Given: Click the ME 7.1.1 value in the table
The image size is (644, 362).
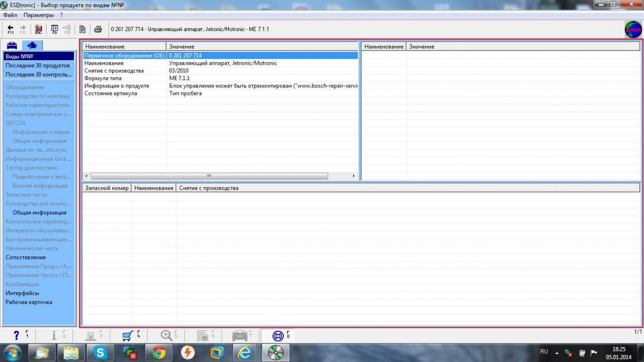Looking at the screenshot, I should pos(179,78).
